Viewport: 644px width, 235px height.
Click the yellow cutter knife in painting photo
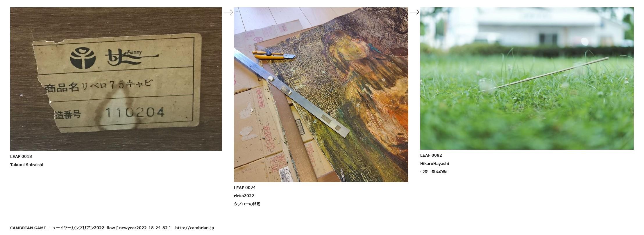pyautogui.click(x=273, y=54)
